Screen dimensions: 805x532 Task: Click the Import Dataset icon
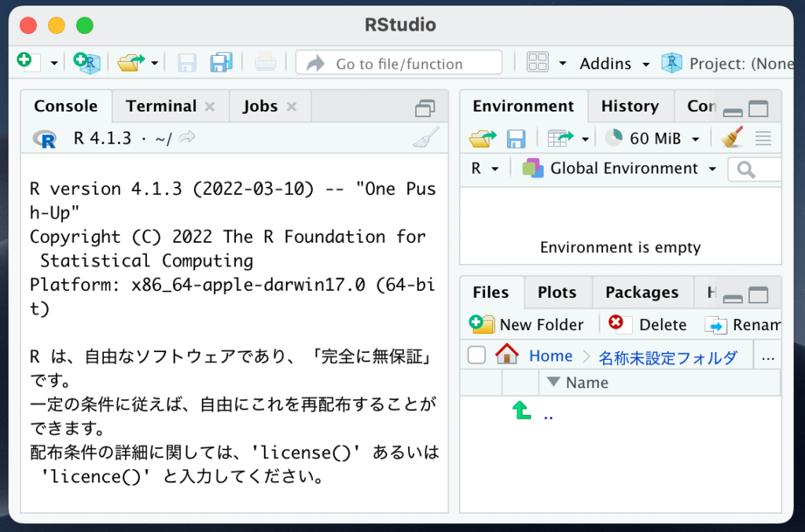(x=561, y=138)
